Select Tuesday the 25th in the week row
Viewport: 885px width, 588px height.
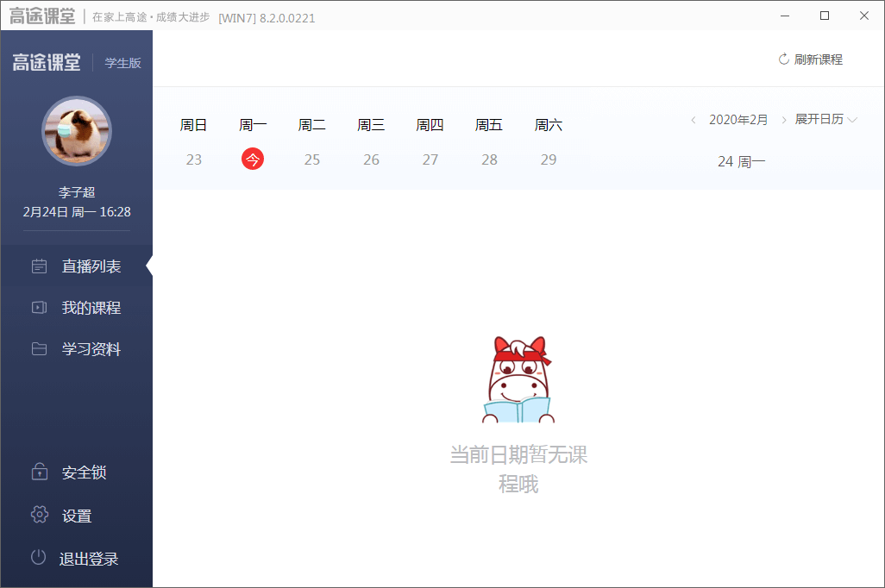312,160
